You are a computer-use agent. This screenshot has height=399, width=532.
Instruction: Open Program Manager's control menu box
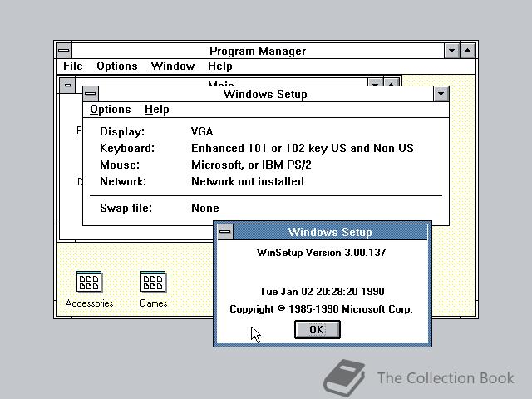click(64, 51)
